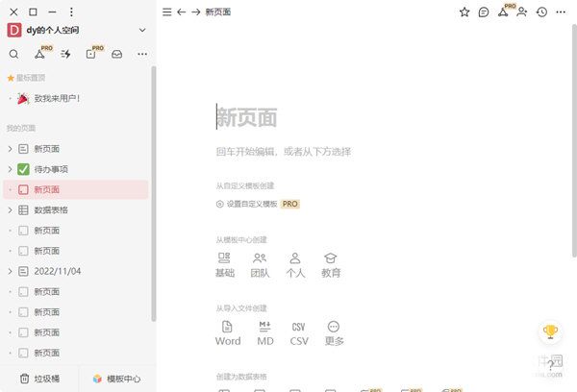Open the page comments icon
Image resolution: width=577 pixels, height=392 pixels.
[x=484, y=12]
